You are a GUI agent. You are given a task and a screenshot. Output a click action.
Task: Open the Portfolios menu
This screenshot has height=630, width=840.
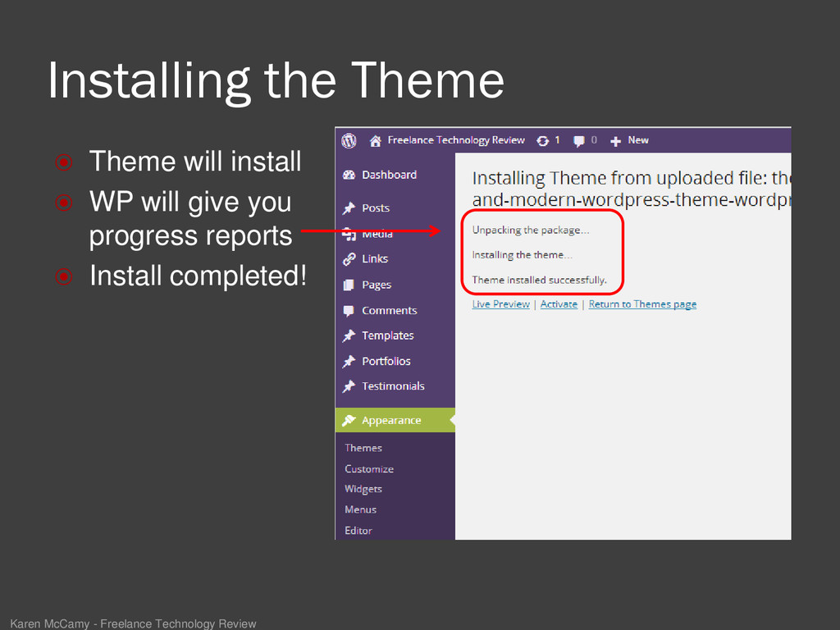386,362
